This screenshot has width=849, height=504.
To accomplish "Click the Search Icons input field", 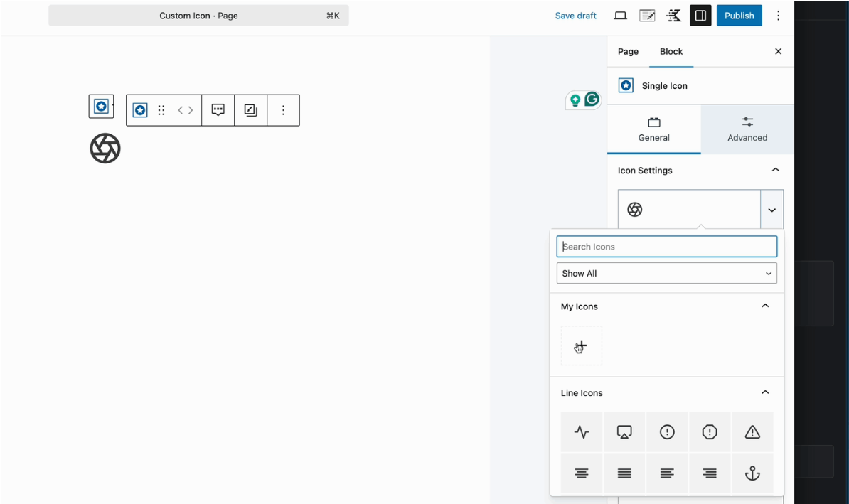I will (666, 247).
